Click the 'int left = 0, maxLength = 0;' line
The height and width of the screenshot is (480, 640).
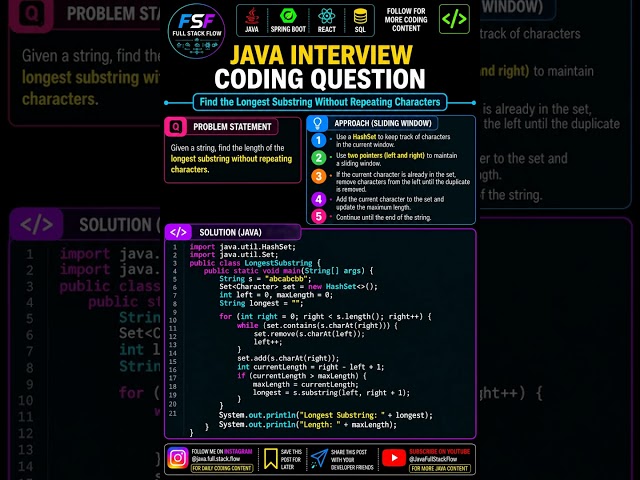(276, 295)
